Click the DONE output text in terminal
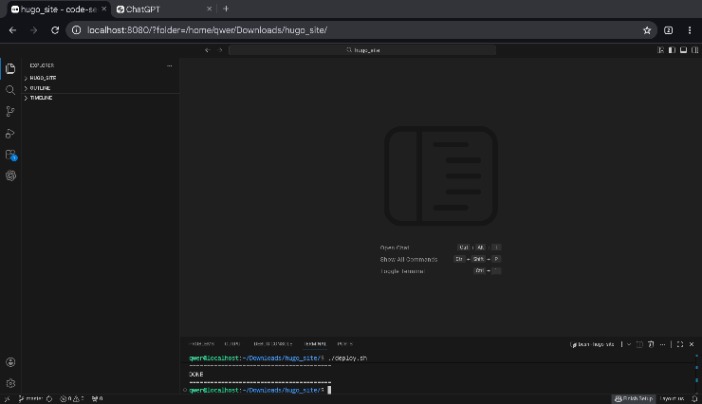Viewport: 702px width, 404px height. (196, 374)
